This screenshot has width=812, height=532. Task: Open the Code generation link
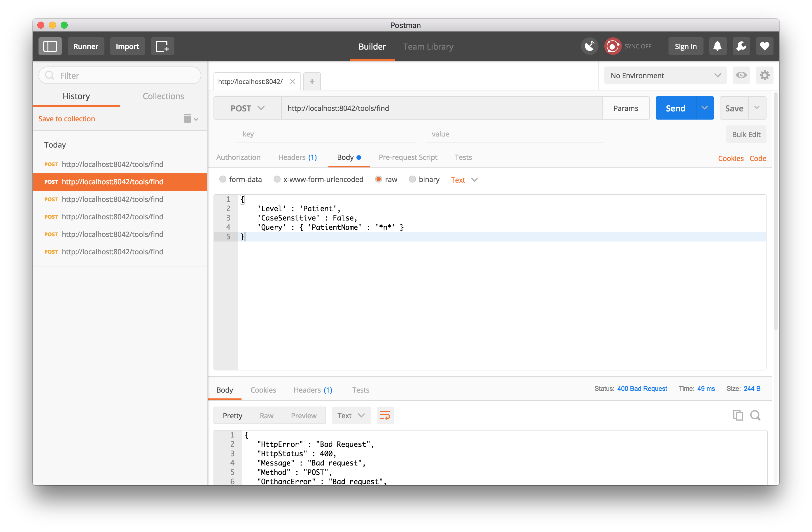click(x=758, y=158)
